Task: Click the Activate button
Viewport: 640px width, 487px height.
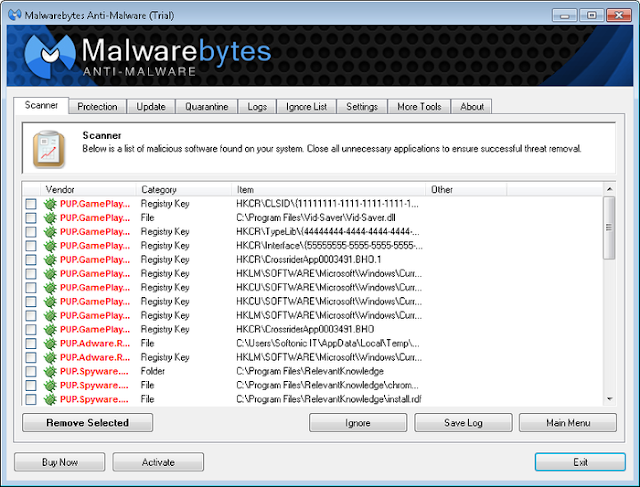Action: pos(158,462)
